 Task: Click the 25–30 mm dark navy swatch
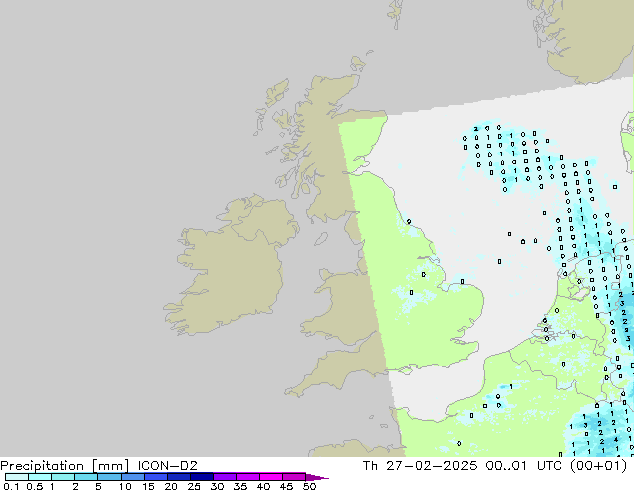[201, 477]
